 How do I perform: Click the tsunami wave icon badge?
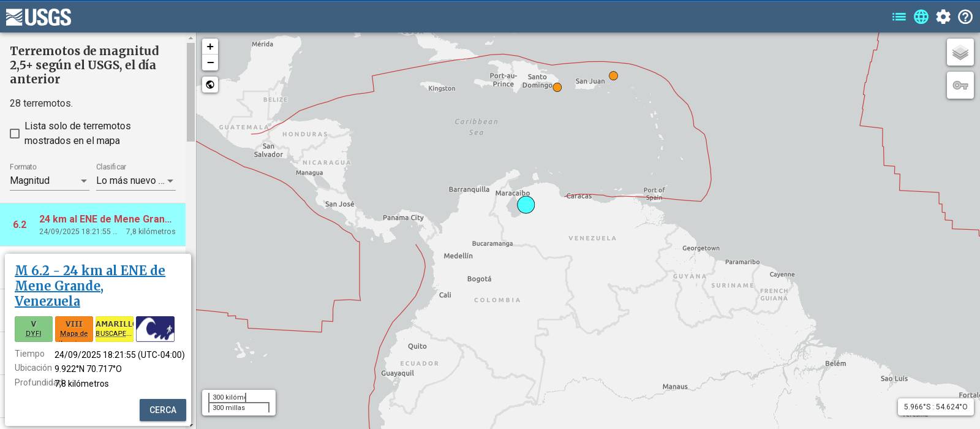pos(155,329)
